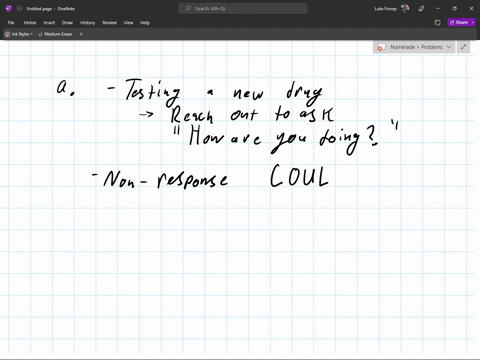480x360 pixels.
Task: Open Luke Finney's account profile picture
Action: pos(405,9)
